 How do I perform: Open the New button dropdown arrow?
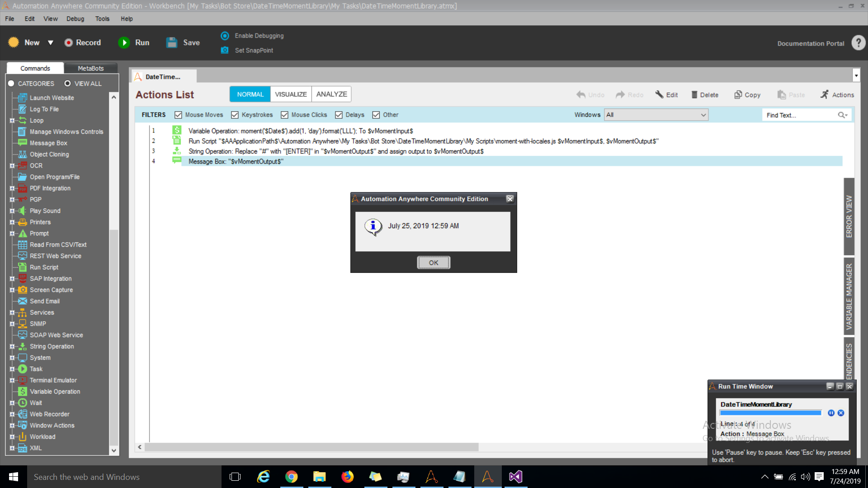[51, 42]
